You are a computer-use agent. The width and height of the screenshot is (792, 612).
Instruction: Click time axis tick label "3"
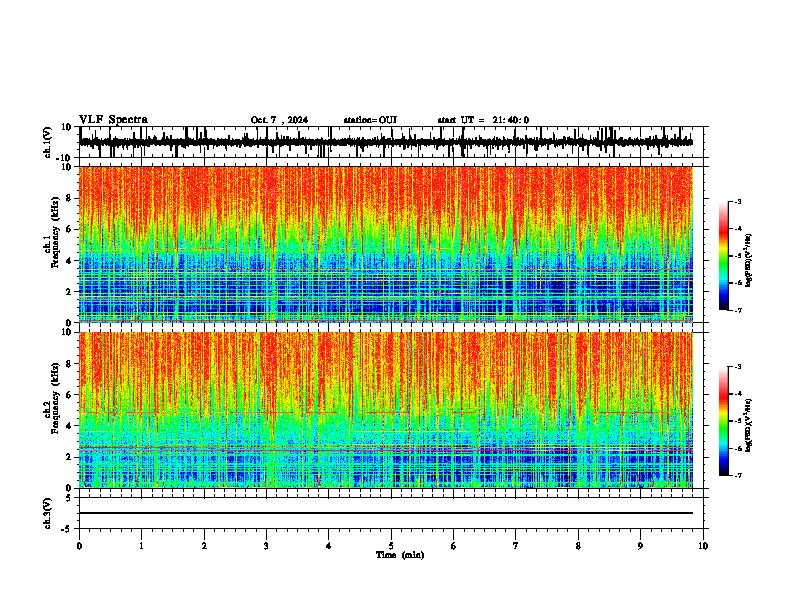(266, 546)
